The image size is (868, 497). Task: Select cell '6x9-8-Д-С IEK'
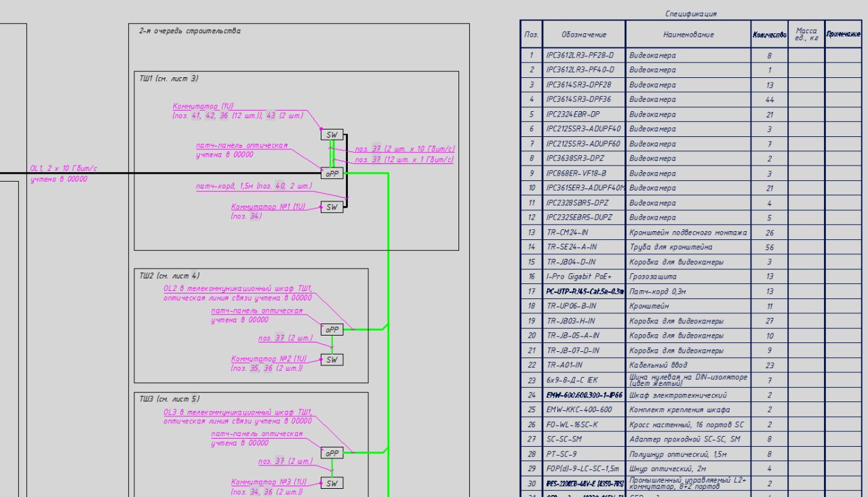point(584,380)
